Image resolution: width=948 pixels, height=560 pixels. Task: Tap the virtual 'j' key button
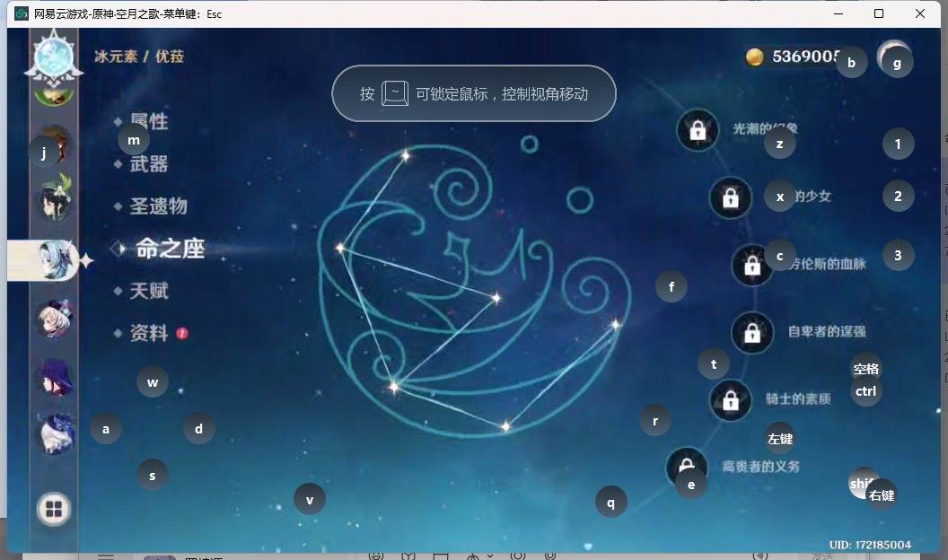[x=43, y=151]
